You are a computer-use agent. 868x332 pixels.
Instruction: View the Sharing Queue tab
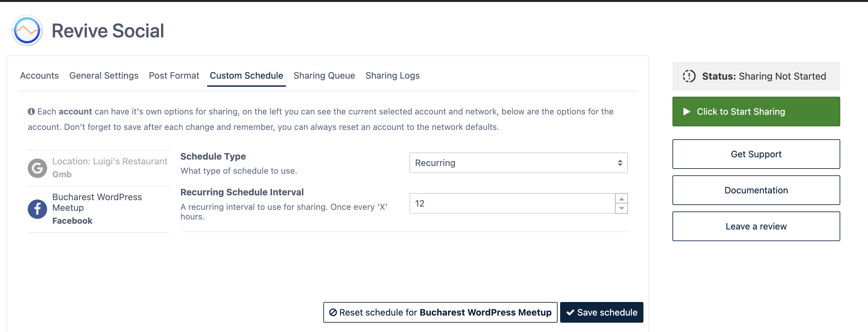324,76
